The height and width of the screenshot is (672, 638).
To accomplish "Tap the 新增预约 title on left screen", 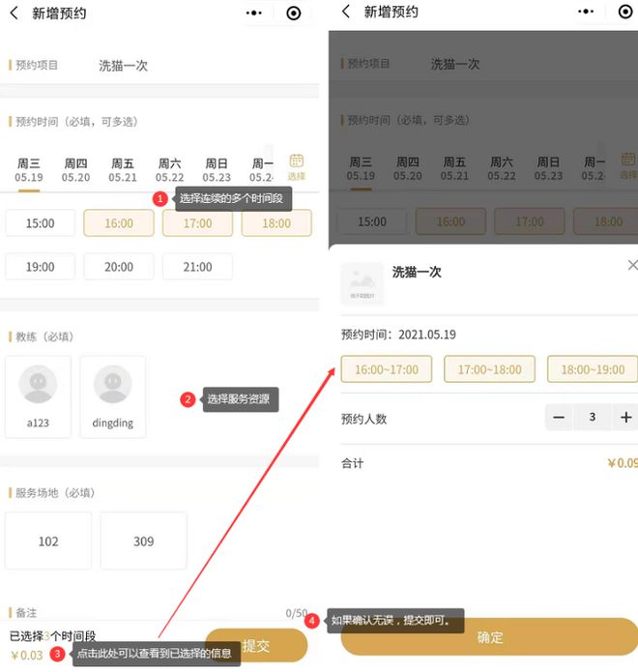I will pyautogui.click(x=59, y=14).
